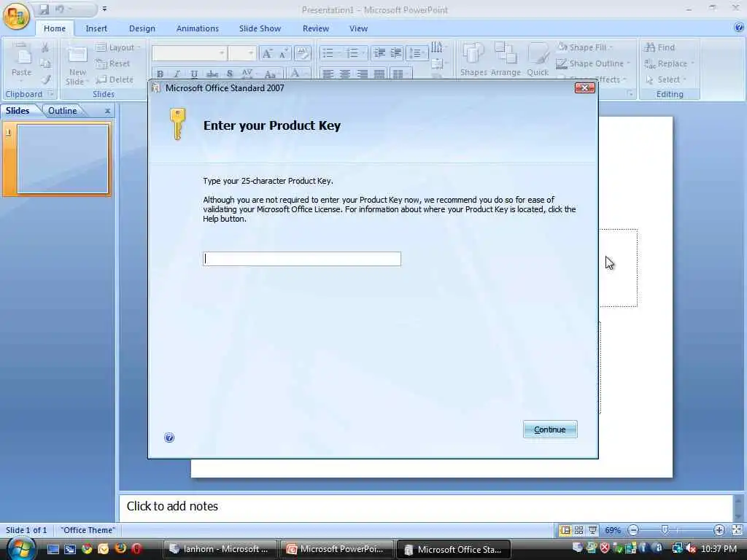Viewport: 747px width, 560px height.
Task: Open the Slide Show ribbon tab
Action: pos(260,28)
